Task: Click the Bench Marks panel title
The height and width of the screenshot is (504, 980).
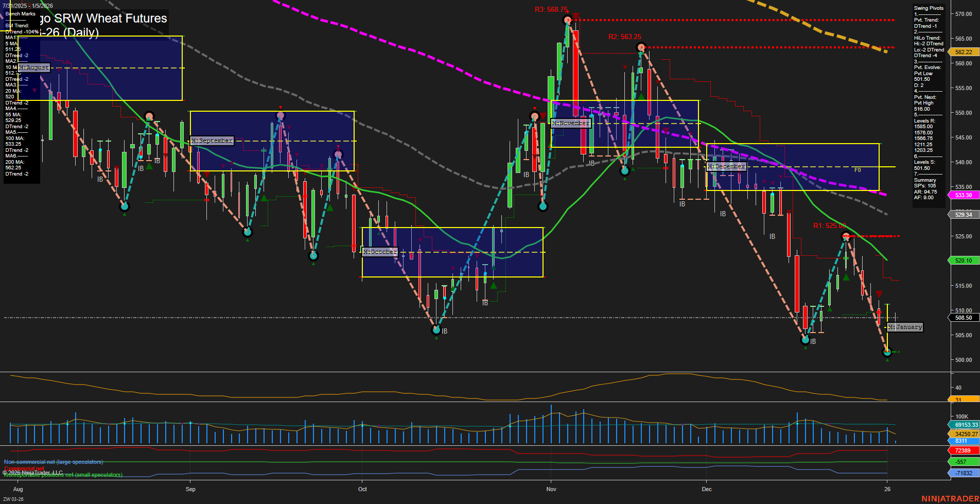Action: pyautogui.click(x=20, y=13)
